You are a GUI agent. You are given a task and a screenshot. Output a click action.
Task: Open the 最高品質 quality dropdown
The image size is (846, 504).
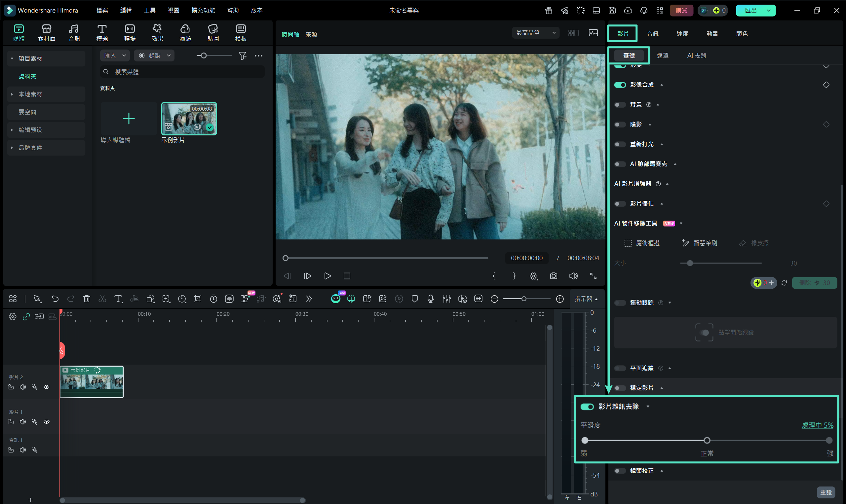click(x=535, y=33)
